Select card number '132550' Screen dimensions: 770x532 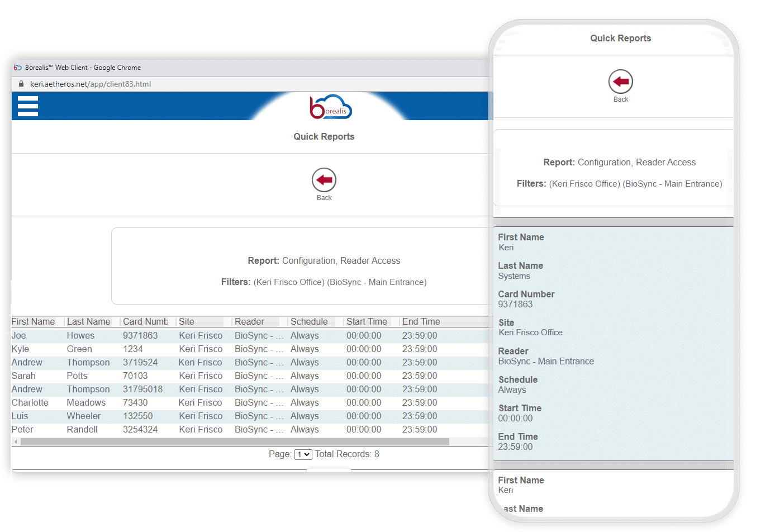point(138,416)
